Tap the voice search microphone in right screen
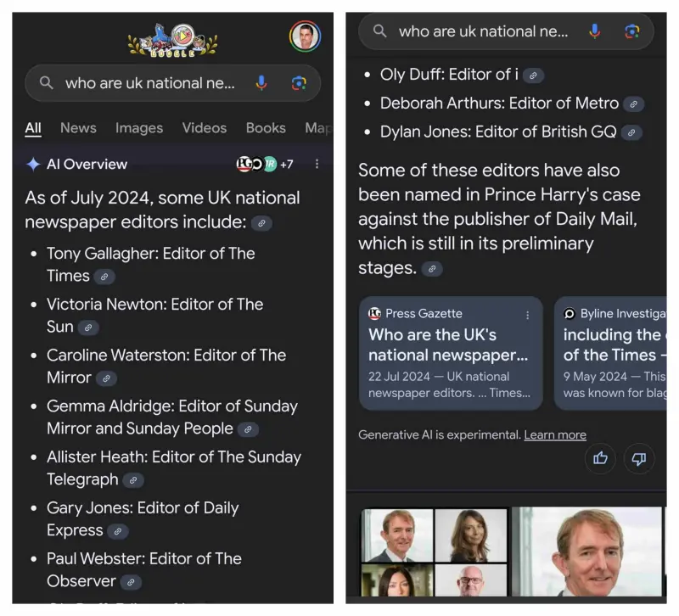This screenshot has width=679, height=616. (x=595, y=31)
